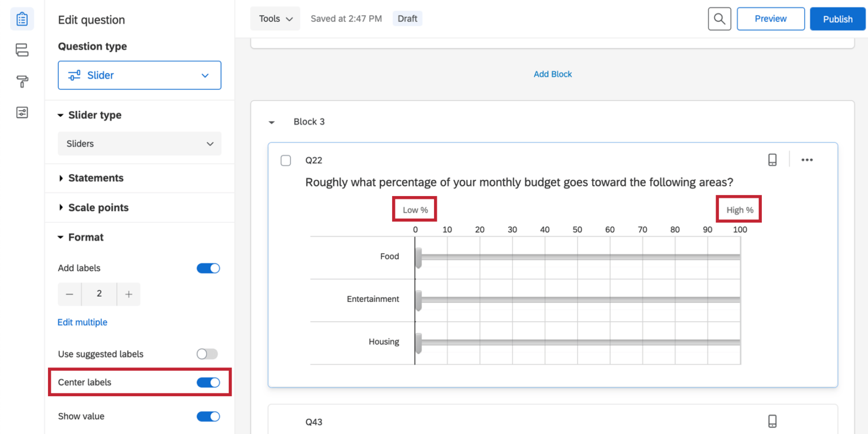868x434 pixels.
Task: Click the search magnifier icon
Action: point(719,19)
